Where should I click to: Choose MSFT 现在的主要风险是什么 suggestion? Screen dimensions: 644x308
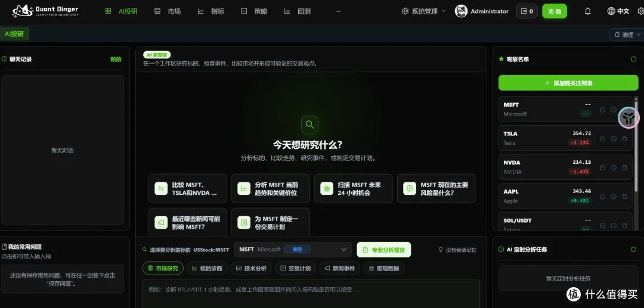(436, 189)
